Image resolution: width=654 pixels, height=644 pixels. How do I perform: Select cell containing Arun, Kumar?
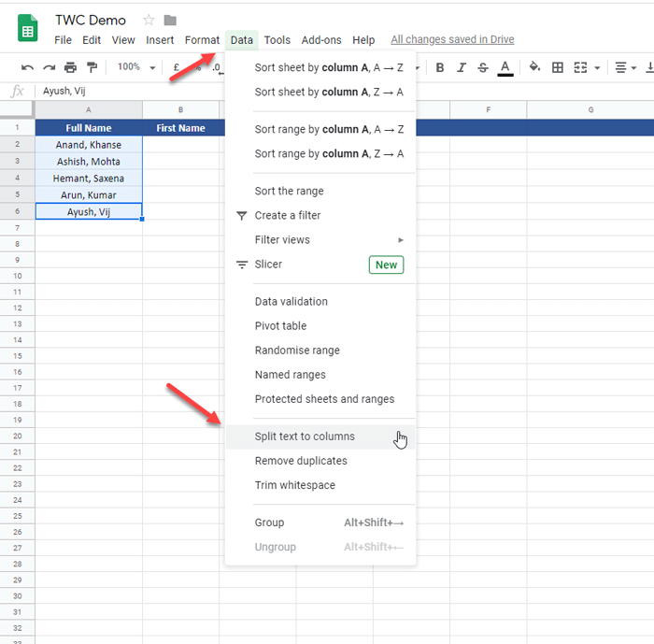pyautogui.click(x=89, y=195)
